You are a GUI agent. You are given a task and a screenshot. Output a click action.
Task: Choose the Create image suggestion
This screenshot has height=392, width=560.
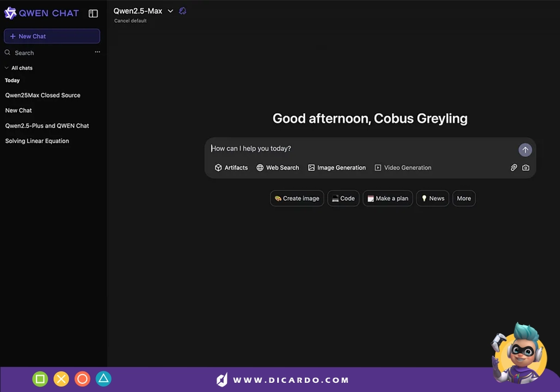point(297,198)
